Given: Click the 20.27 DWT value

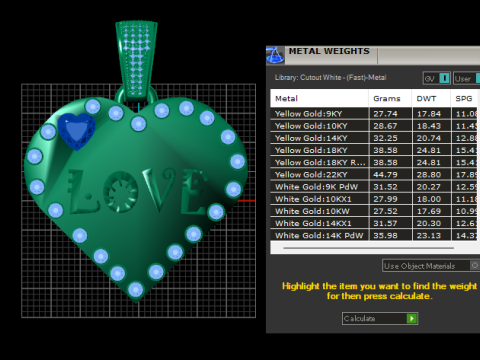Looking at the screenshot, I should click(429, 187).
